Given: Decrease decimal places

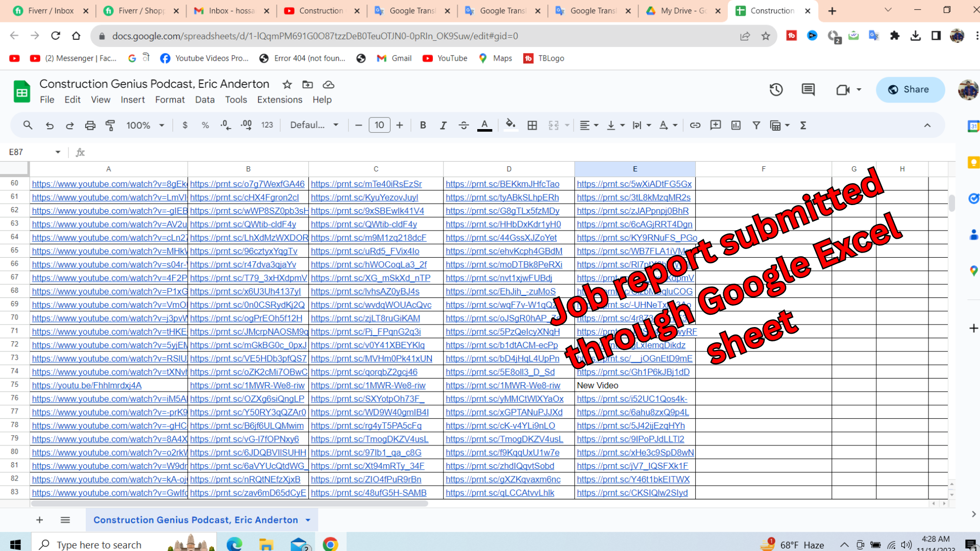Looking at the screenshot, I should tap(226, 125).
